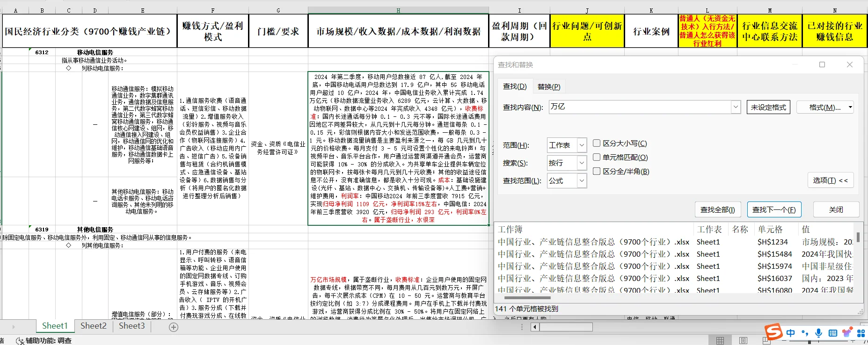
Task: Sort results by 值 column header
Action: coord(826,230)
